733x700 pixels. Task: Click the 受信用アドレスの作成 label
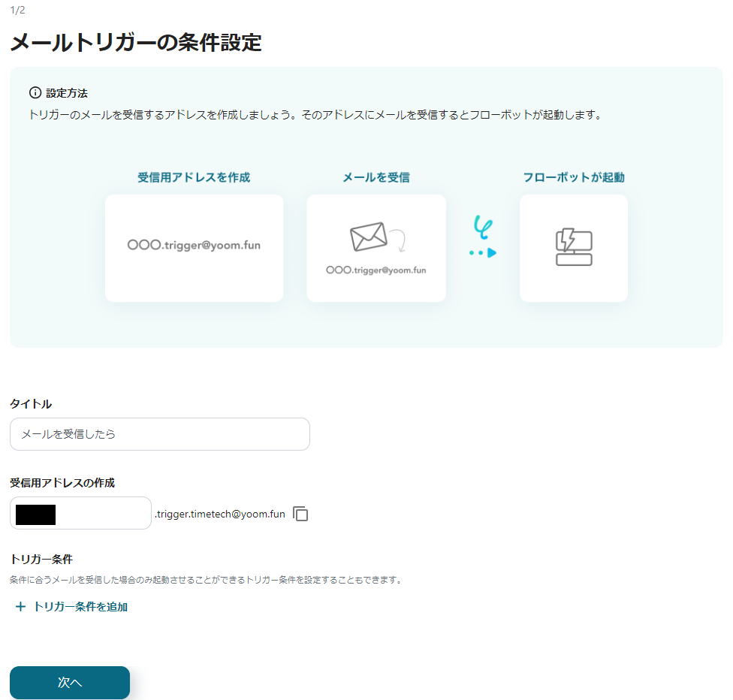coord(62,483)
